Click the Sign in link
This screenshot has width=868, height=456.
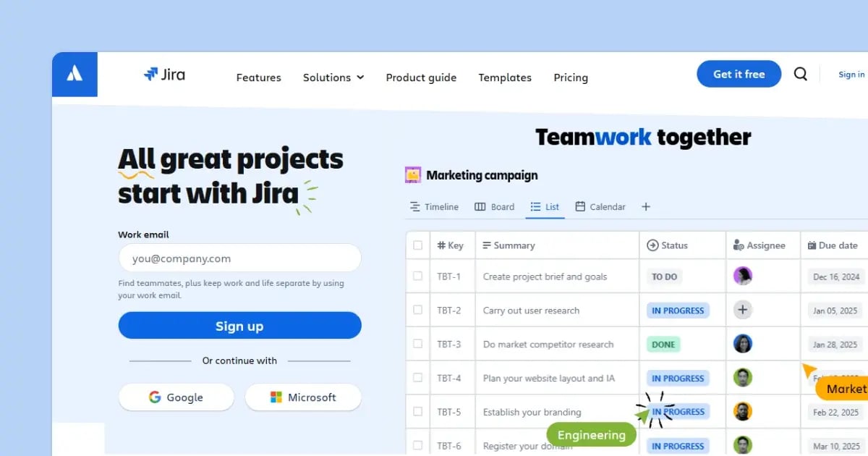coord(851,75)
